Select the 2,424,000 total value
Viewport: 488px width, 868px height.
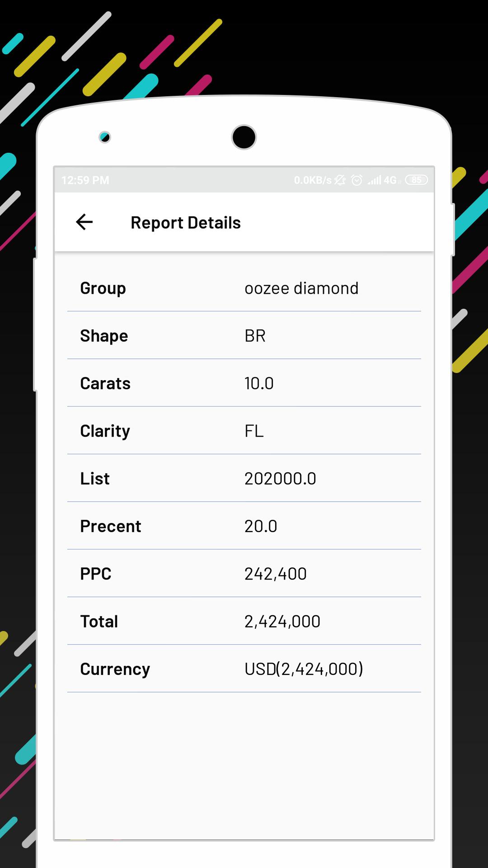point(282,622)
